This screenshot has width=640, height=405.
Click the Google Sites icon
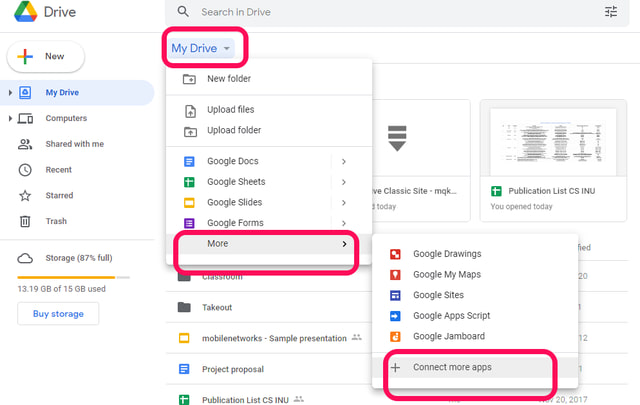(x=395, y=295)
